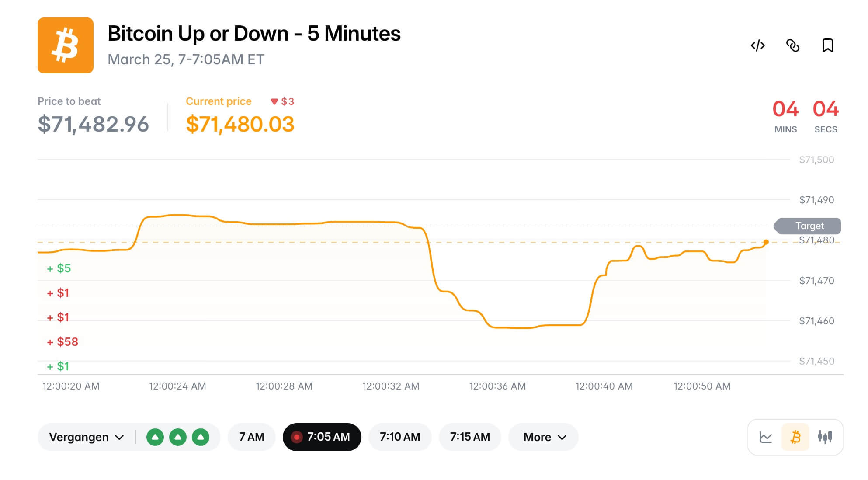Switch to the 7 AM market tab
The image size is (868, 480).
click(x=252, y=437)
